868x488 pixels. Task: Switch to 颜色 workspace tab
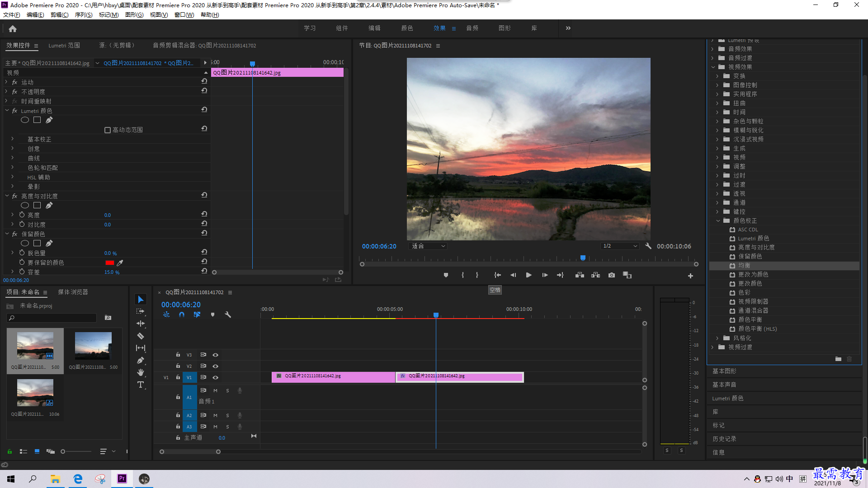tap(407, 28)
